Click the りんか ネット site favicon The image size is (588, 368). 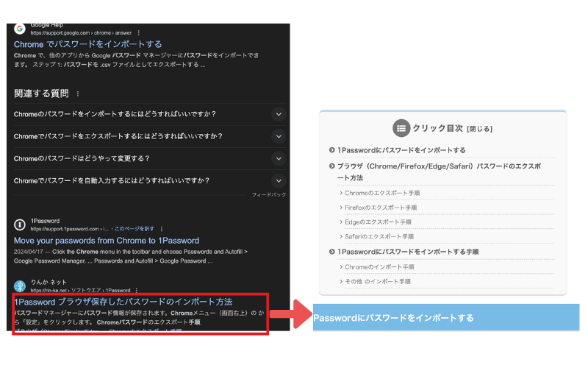pyautogui.click(x=20, y=286)
